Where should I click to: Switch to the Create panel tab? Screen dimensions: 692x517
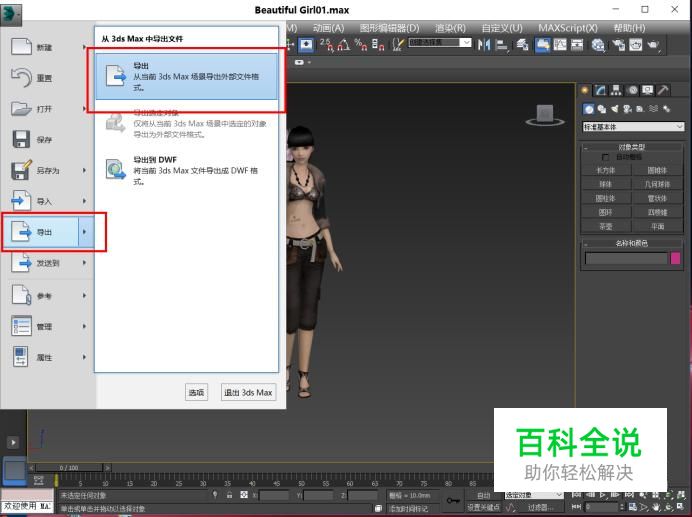(585, 91)
